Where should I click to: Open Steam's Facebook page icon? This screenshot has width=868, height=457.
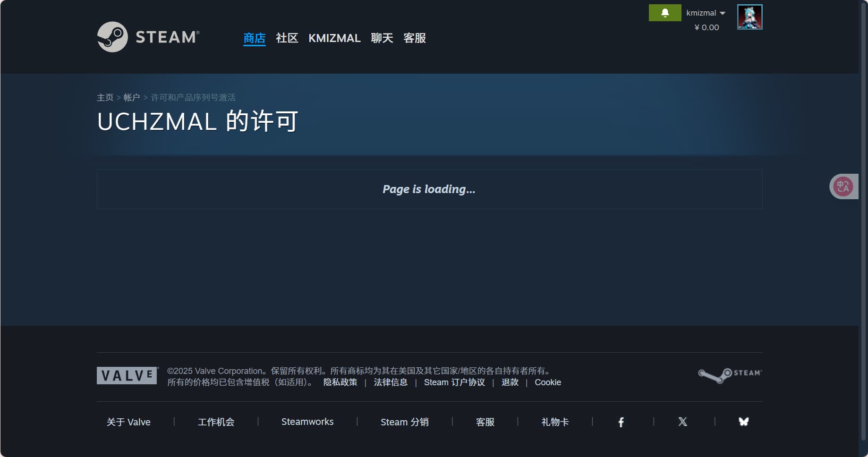[621, 422]
